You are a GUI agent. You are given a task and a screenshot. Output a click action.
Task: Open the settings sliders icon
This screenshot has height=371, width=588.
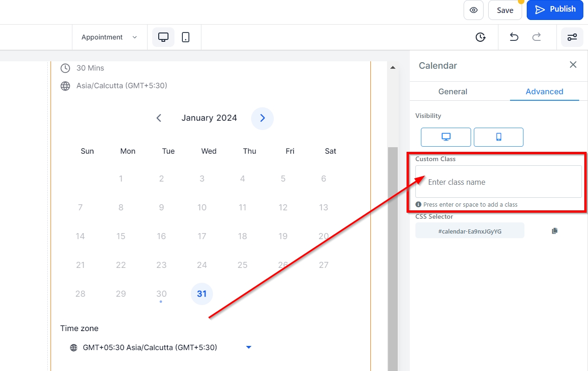tap(572, 37)
